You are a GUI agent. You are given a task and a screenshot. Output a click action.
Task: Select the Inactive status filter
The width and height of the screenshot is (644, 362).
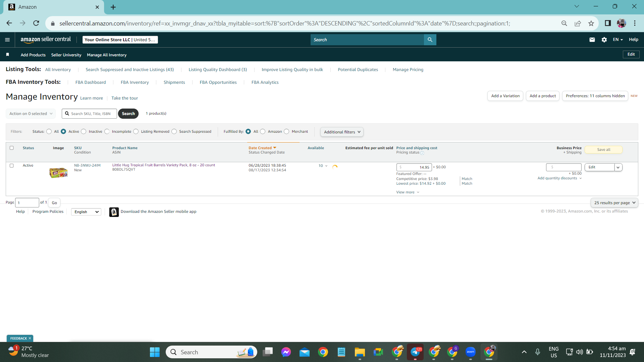[x=84, y=131]
